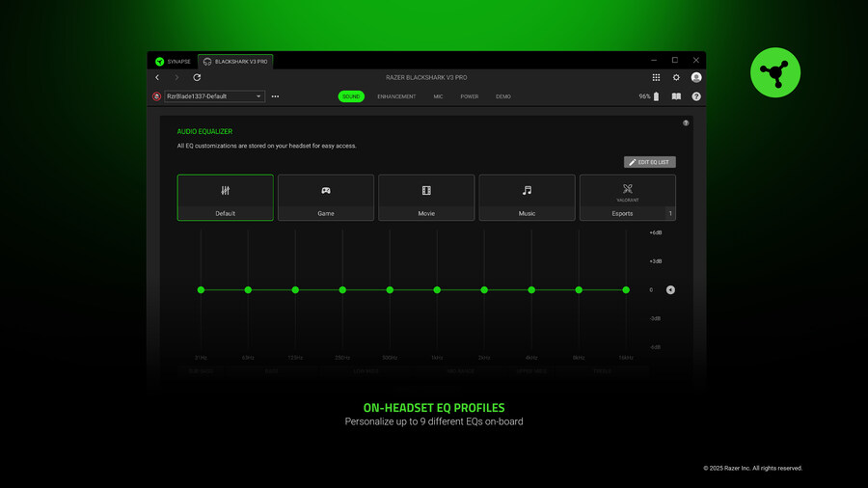Viewport: 868px width, 488px height.
Task: Select the Sound tab
Action: (x=351, y=96)
